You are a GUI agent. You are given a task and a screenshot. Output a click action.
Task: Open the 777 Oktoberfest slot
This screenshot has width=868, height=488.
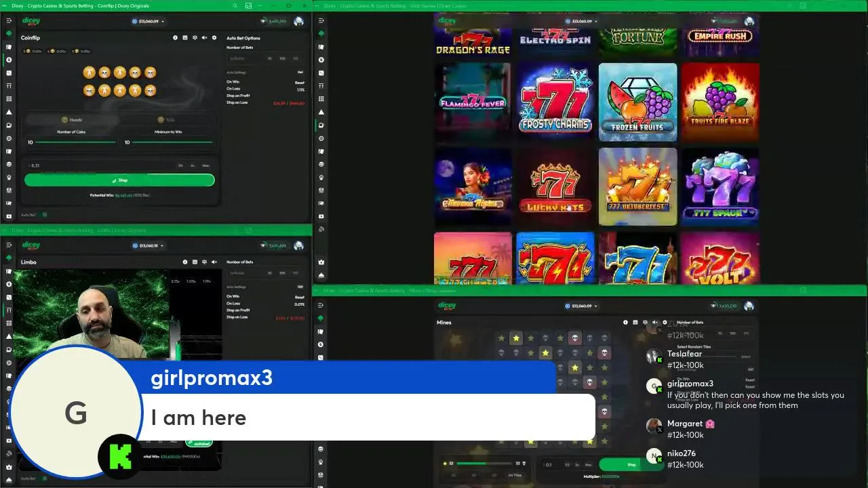click(x=638, y=187)
